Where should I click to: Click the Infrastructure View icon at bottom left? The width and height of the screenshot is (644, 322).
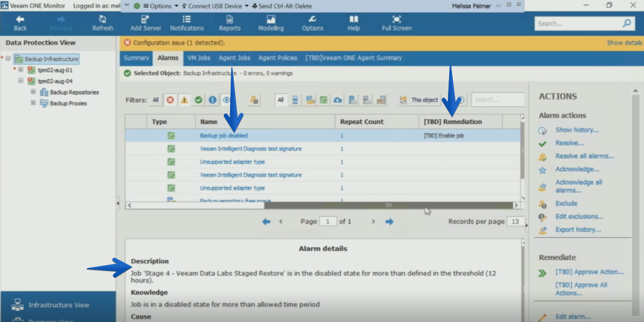pos(18,305)
